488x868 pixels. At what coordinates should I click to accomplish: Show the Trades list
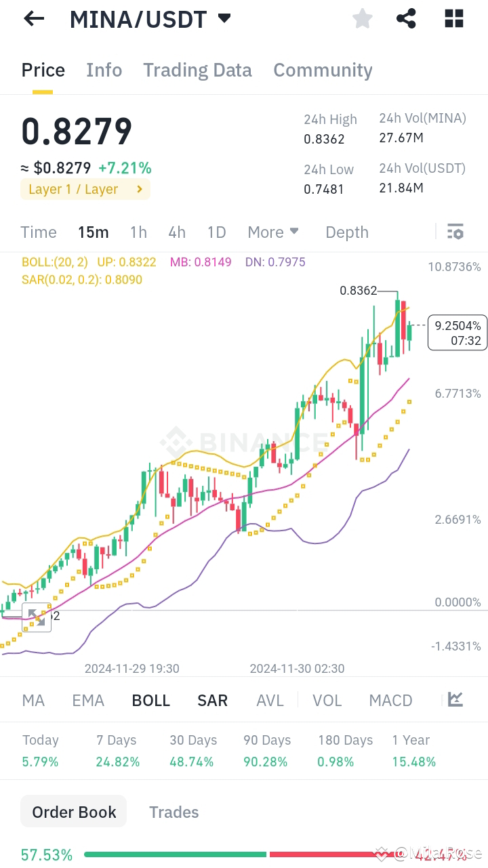pos(174,811)
